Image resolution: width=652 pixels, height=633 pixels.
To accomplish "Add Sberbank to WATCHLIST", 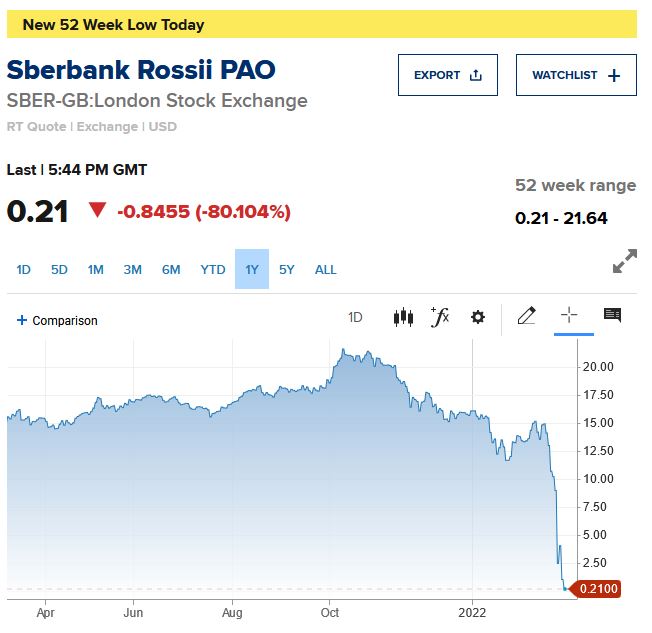I will (576, 75).
